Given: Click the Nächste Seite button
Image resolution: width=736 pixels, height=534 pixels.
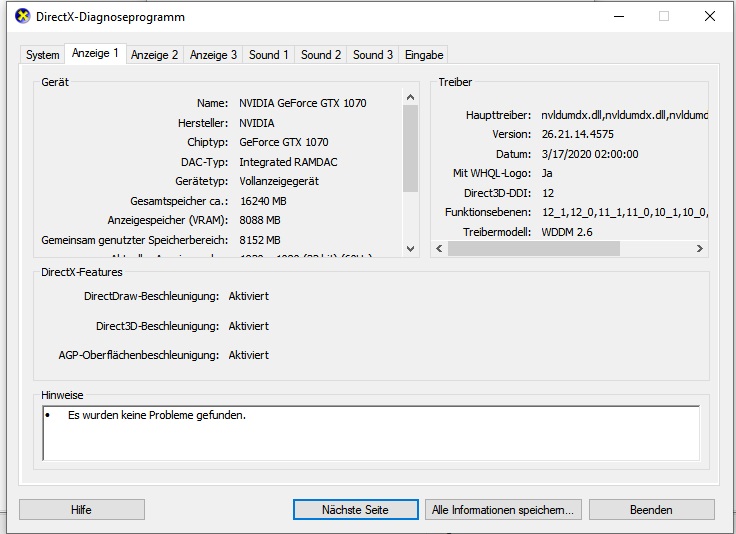Looking at the screenshot, I should pyautogui.click(x=355, y=510).
